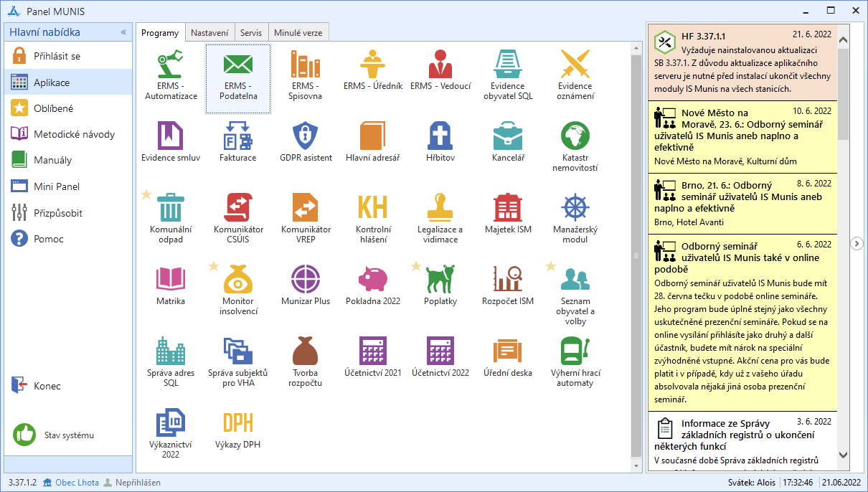Click the Obec Lhota status bar link
This screenshot has width=868, height=492.
tap(77, 483)
